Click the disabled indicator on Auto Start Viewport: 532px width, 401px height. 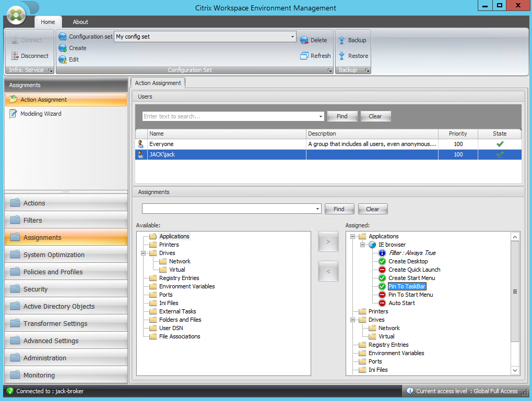tap(383, 303)
